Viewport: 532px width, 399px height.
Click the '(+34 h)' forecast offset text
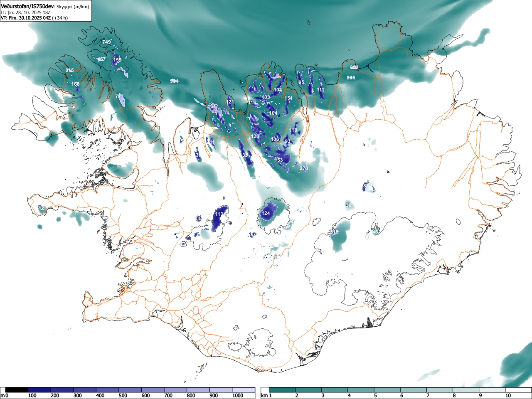[x=60, y=18]
